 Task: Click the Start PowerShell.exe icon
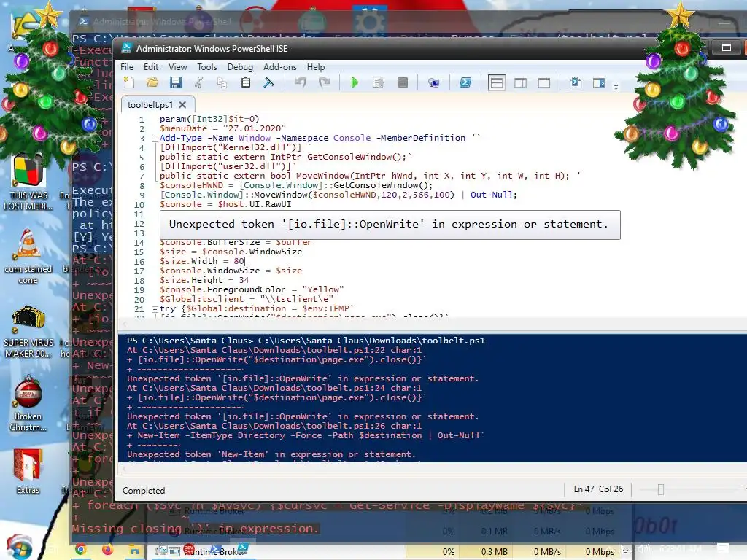465,83
